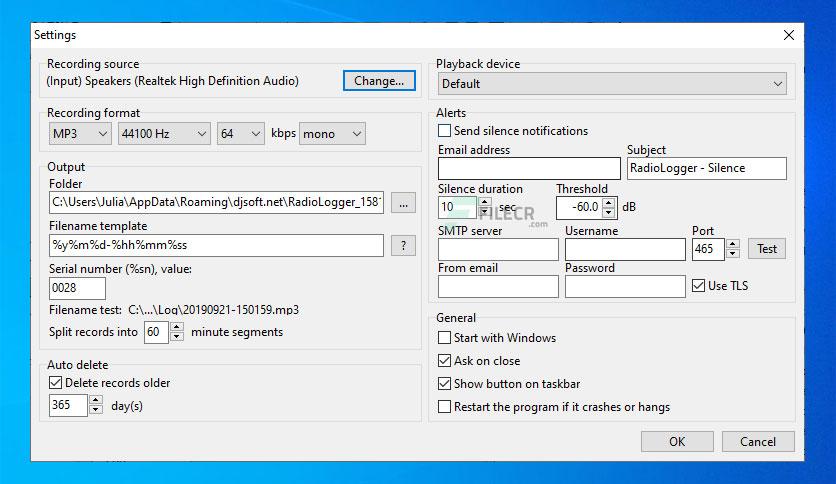Screen dimensions: 836x484
Task: Increase the split segment minutes spinner
Action: pyautogui.click(x=177, y=327)
